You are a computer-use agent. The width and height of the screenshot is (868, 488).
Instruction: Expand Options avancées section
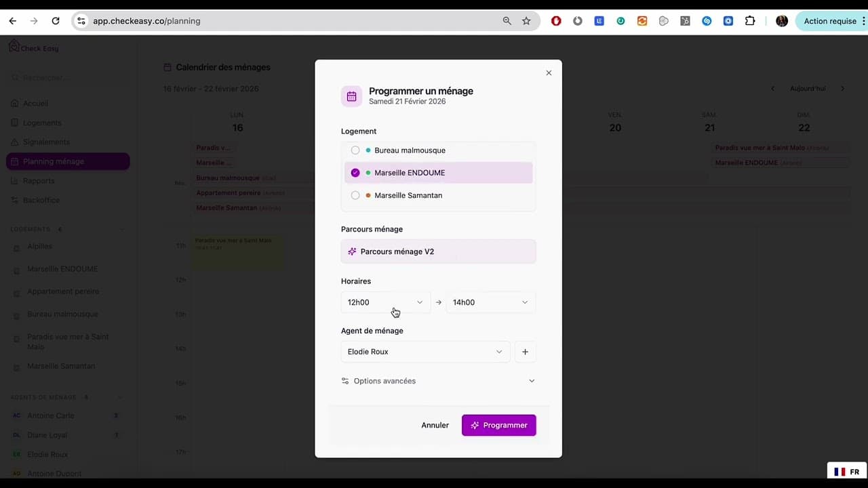pos(438,381)
